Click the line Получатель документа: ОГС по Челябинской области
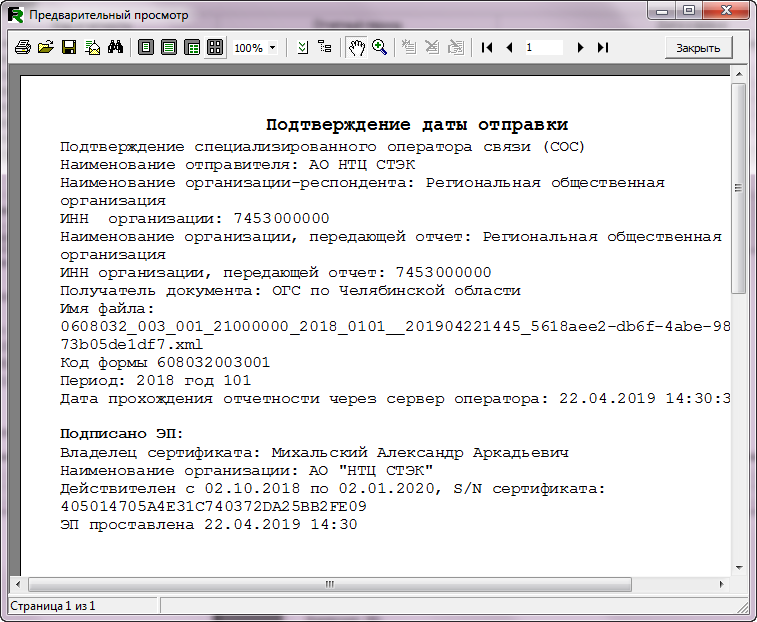 click(x=291, y=291)
